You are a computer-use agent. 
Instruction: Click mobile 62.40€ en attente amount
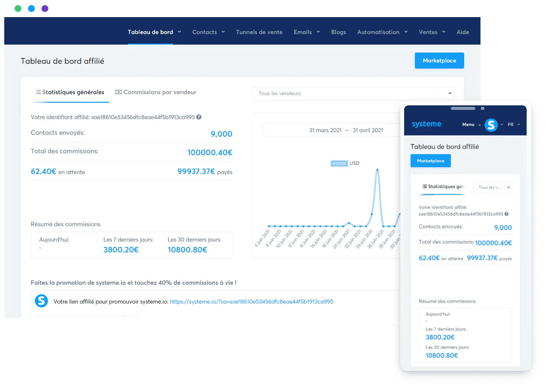click(x=429, y=258)
